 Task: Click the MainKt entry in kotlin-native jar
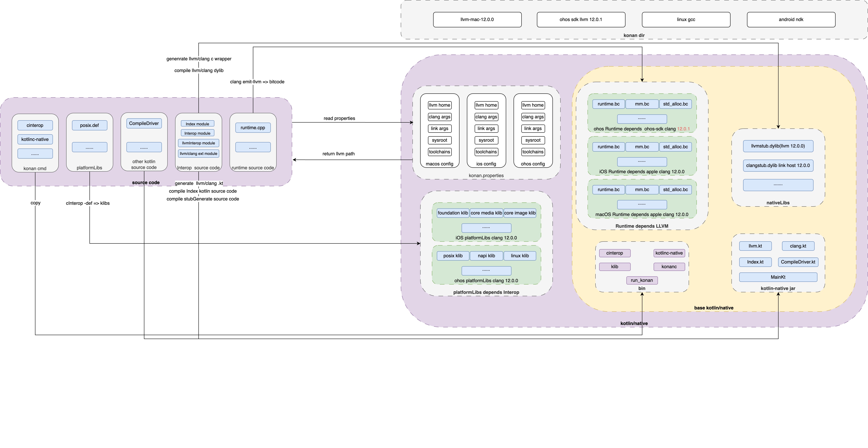point(778,277)
